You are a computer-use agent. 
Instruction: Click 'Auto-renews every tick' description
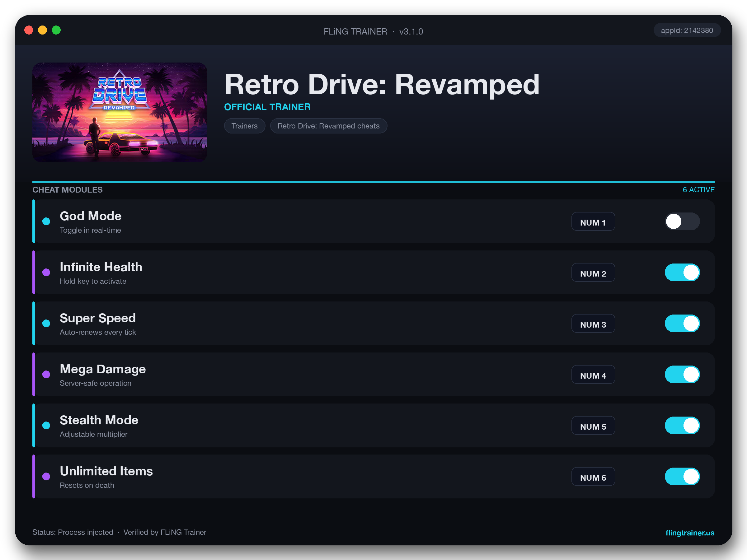[x=98, y=332]
